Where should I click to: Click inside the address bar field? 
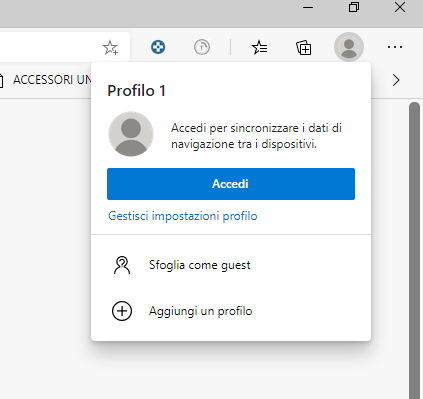click(x=50, y=47)
